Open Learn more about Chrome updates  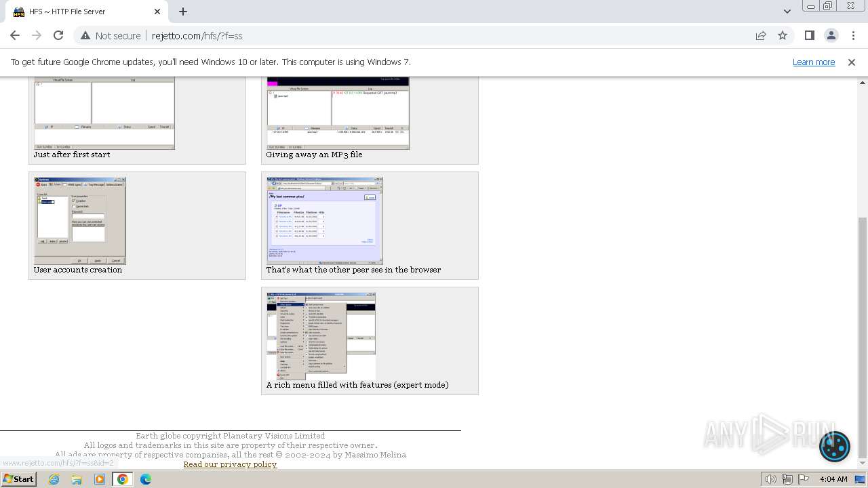coord(814,62)
